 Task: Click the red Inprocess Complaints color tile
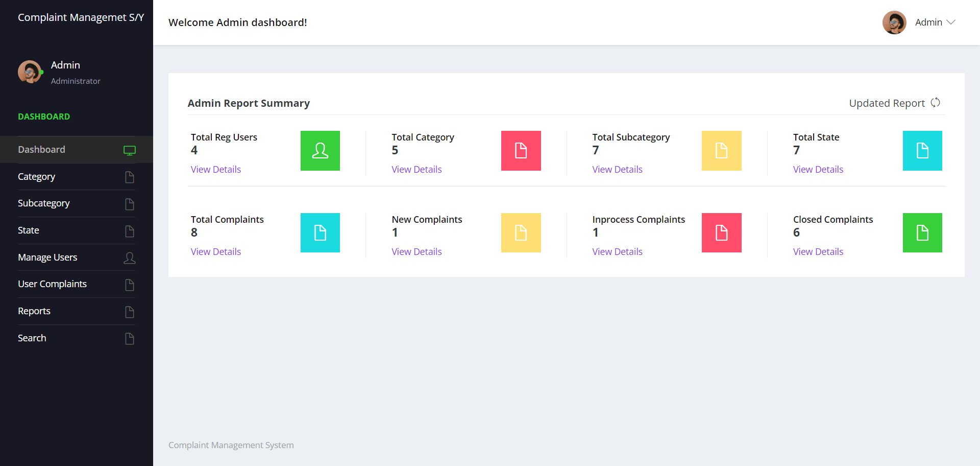721,232
